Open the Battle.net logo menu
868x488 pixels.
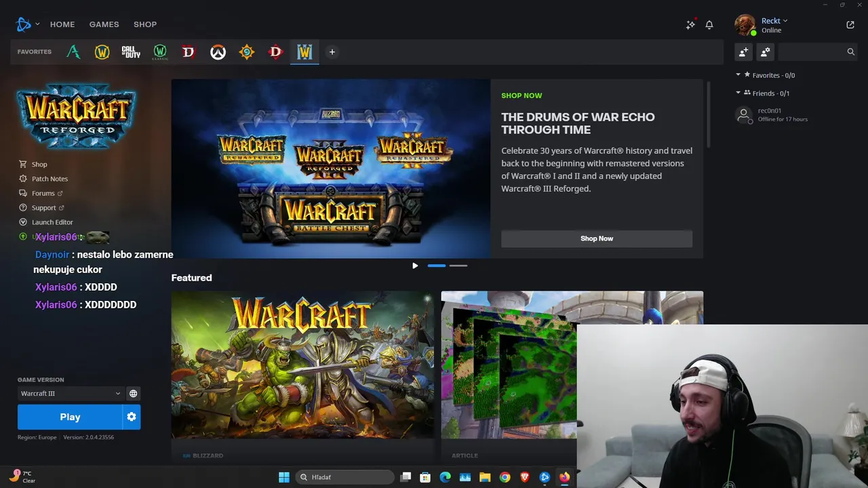[x=27, y=24]
